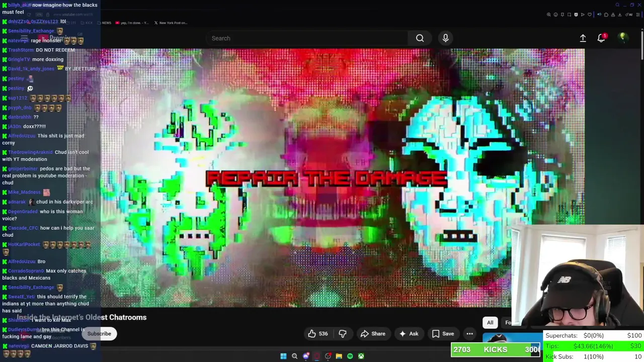This screenshot has width=644, height=362.
Task: Click the Ask button under the video
Action: (409, 333)
